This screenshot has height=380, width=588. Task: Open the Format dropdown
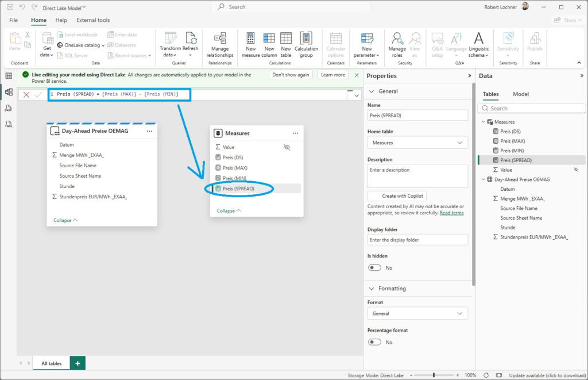click(x=417, y=313)
